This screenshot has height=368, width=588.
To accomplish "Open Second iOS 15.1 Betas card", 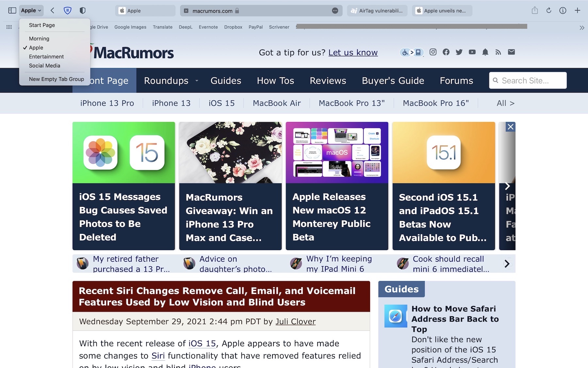I will point(444,186).
